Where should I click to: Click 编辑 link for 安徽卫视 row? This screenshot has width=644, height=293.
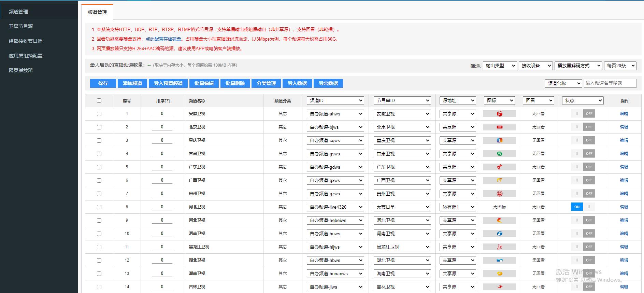point(624,114)
